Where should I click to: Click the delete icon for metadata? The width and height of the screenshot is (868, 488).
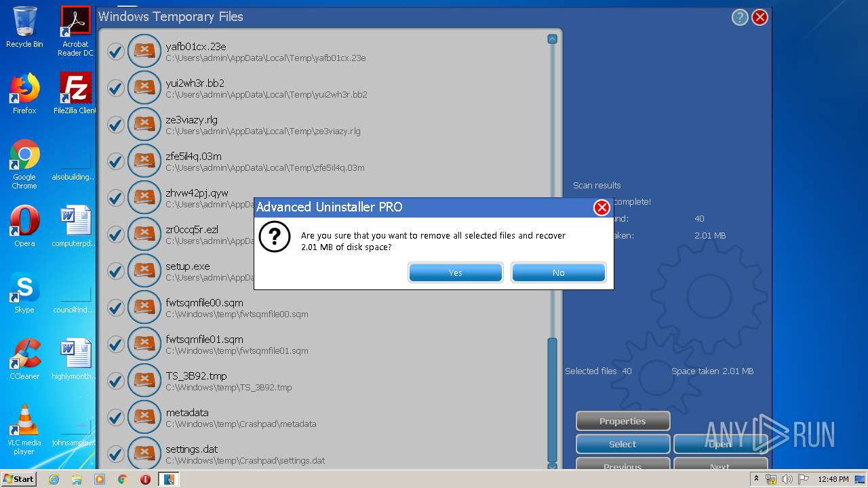pyautogui.click(x=144, y=417)
